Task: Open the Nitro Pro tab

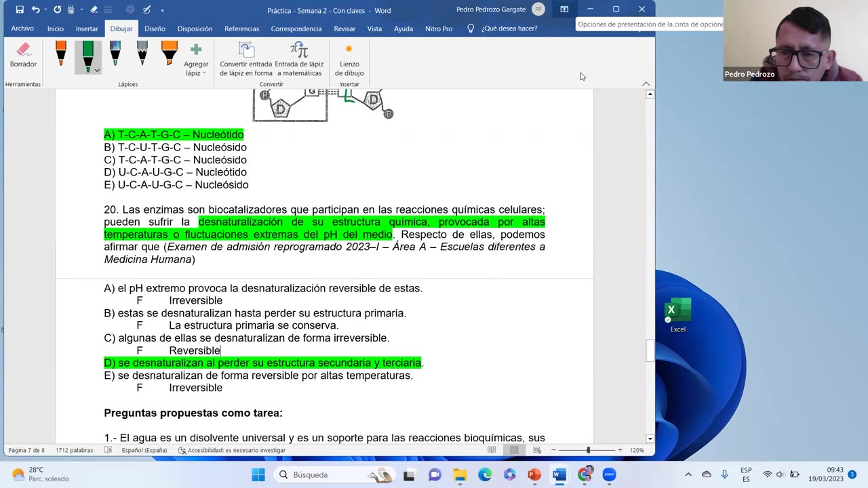Action: (439, 28)
